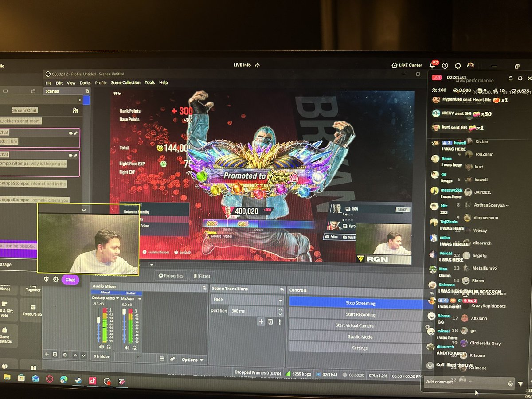
Task: Open TikTok LIVE Studio from the taskbar
Action: pyautogui.click(x=92, y=381)
